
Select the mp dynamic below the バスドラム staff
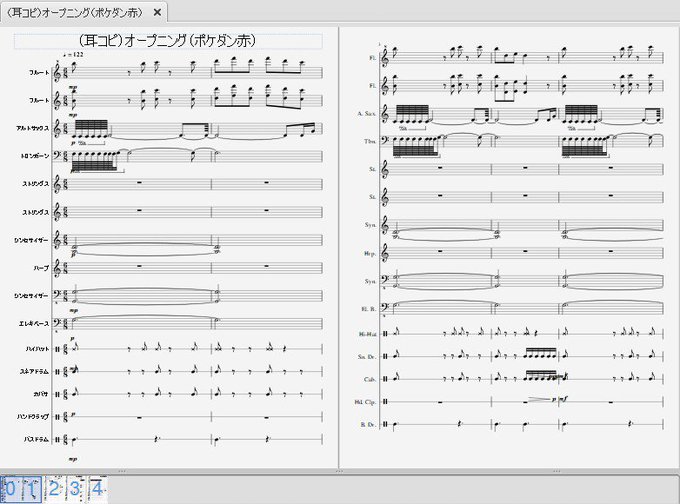point(73,459)
